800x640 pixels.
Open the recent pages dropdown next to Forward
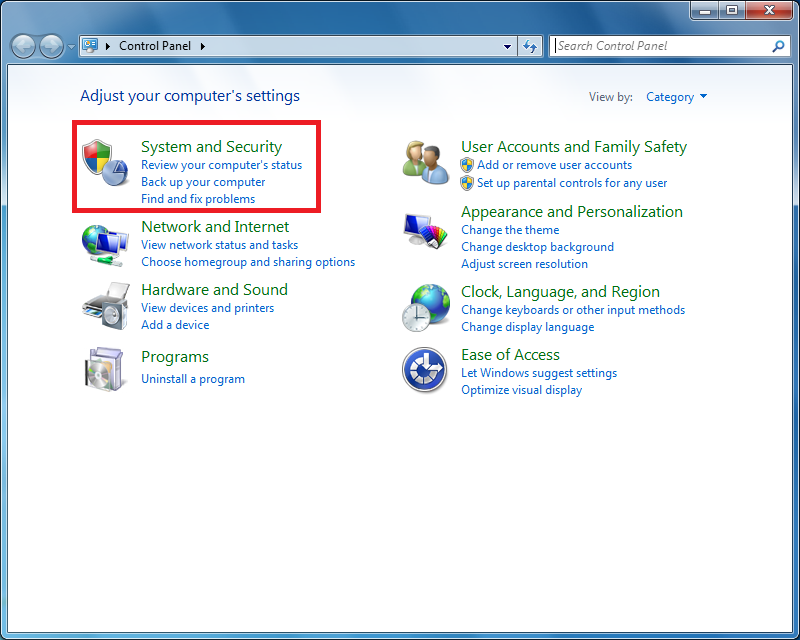coord(71,46)
